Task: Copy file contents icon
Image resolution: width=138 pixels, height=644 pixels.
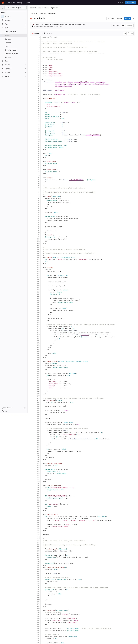Action: click(x=125, y=33)
